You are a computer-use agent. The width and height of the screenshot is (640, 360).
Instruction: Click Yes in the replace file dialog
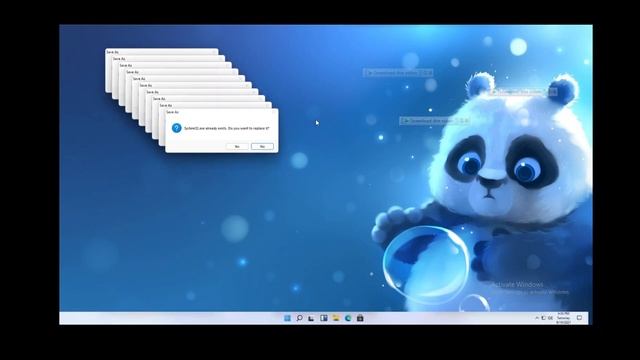click(x=237, y=147)
